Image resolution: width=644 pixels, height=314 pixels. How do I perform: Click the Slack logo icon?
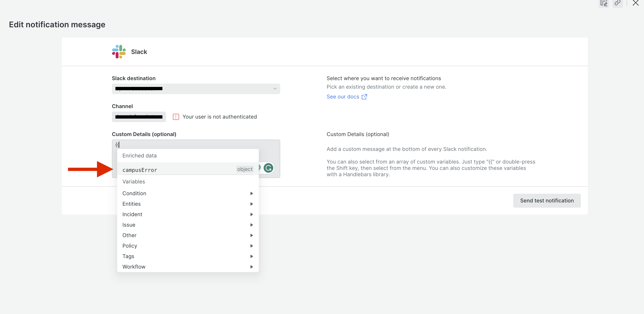(x=119, y=52)
